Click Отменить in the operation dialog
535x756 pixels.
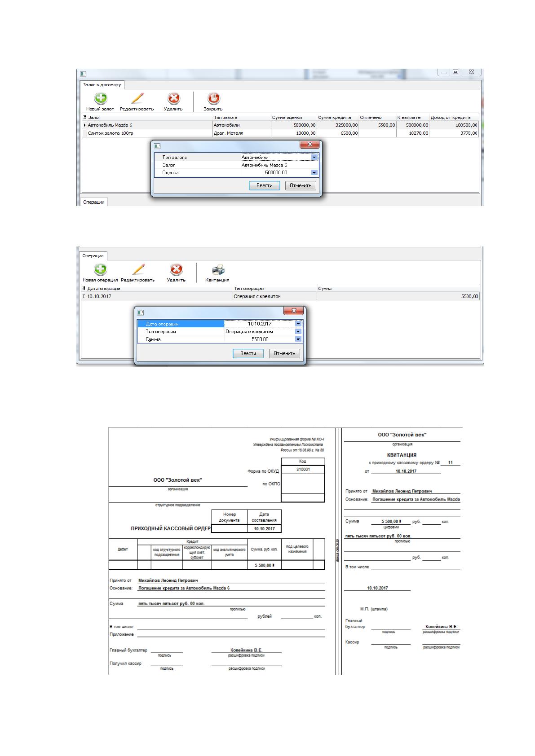[x=284, y=353]
